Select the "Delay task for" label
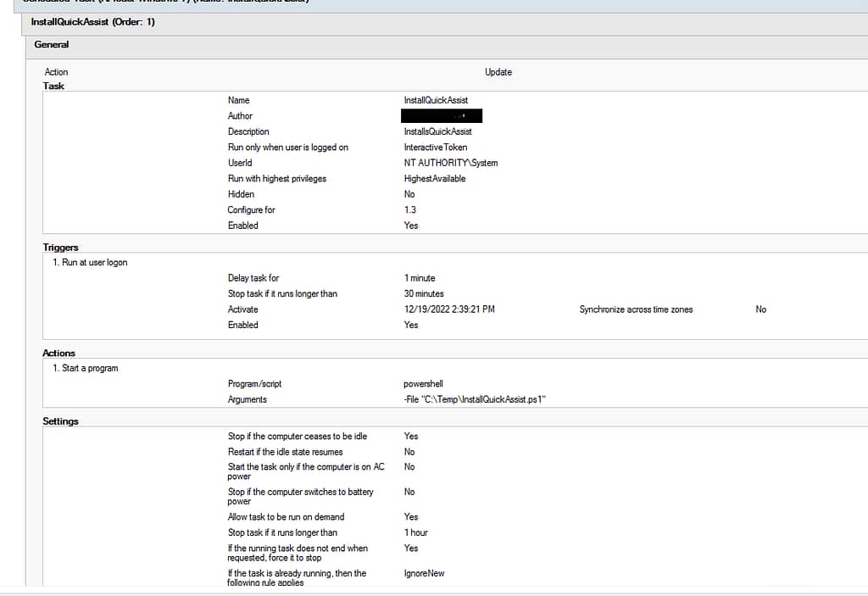The width and height of the screenshot is (868, 596). pos(253,278)
